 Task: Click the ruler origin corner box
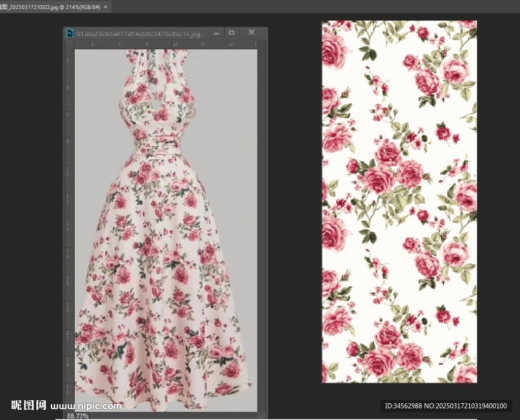click(69, 45)
